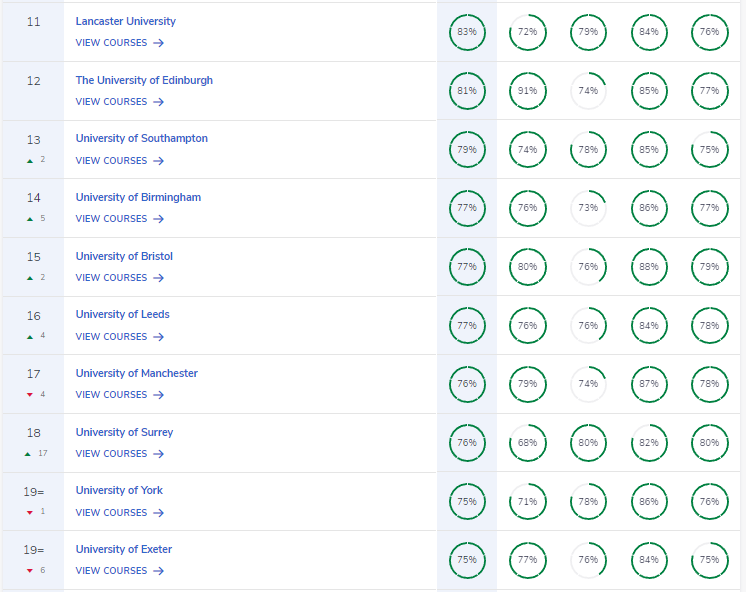Click University of Surrey's 68% score circle
Viewport: 746px width, 592px height.
coord(527,443)
